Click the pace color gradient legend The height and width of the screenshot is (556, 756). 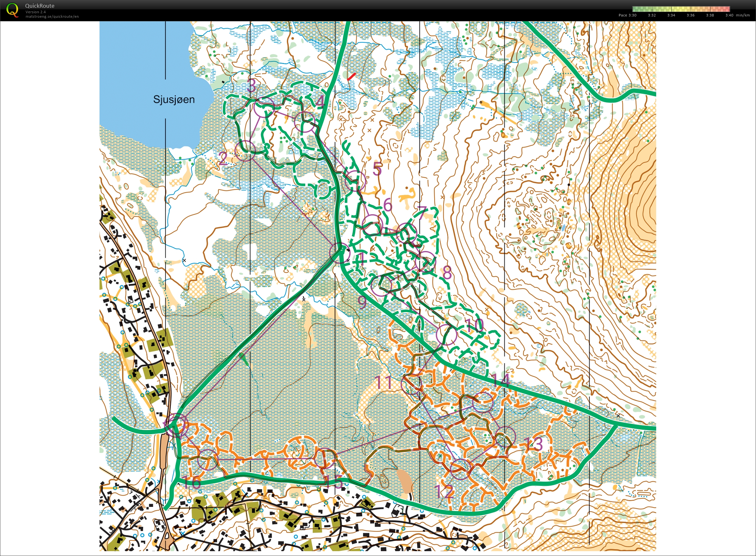pyautogui.click(x=681, y=9)
